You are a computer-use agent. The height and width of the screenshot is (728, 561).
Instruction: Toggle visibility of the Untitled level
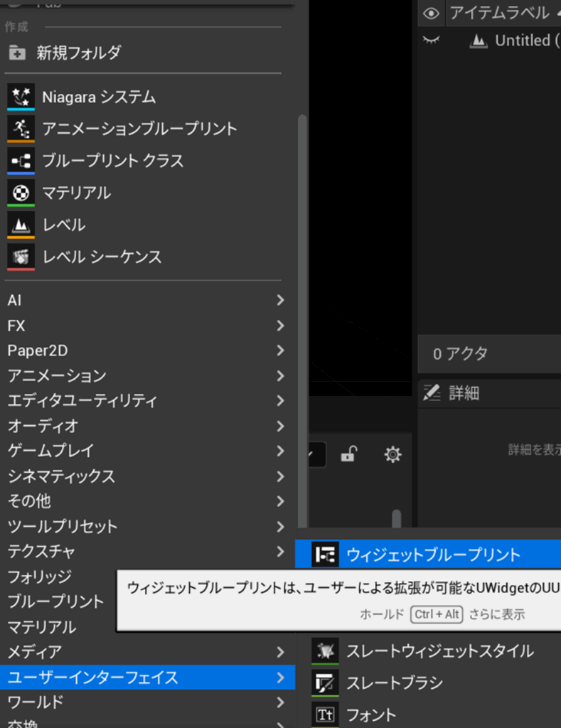[x=430, y=41]
